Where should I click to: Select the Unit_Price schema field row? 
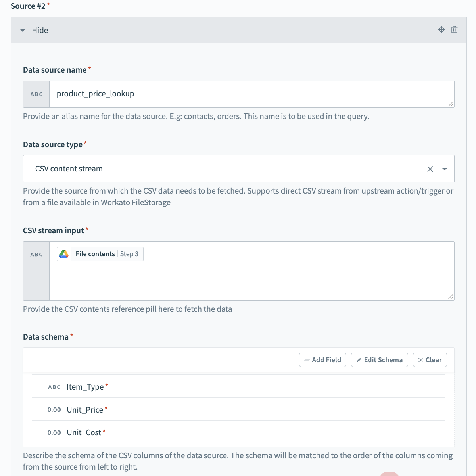pyautogui.click(x=238, y=410)
